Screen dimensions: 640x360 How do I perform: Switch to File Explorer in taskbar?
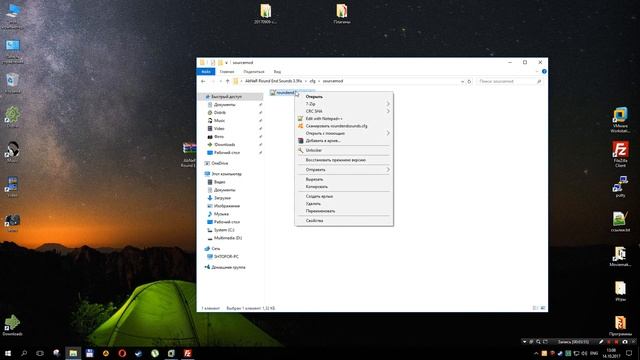click(73, 353)
